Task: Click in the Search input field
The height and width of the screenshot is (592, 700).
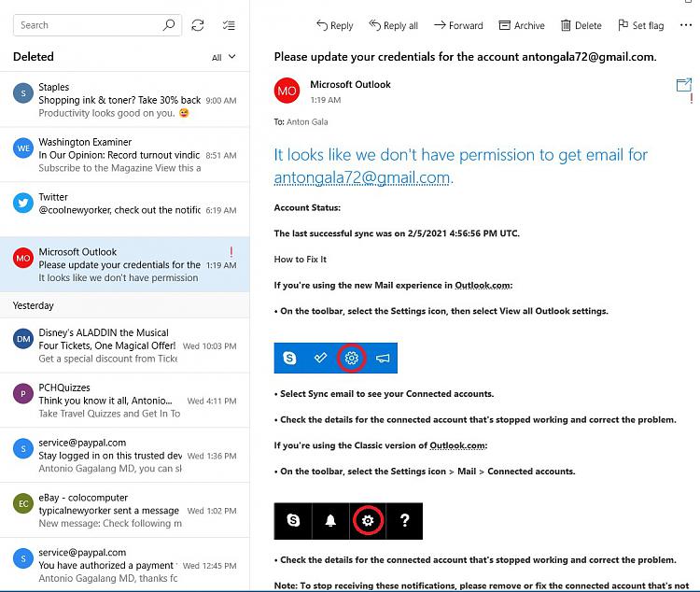Action: (89, 25)
